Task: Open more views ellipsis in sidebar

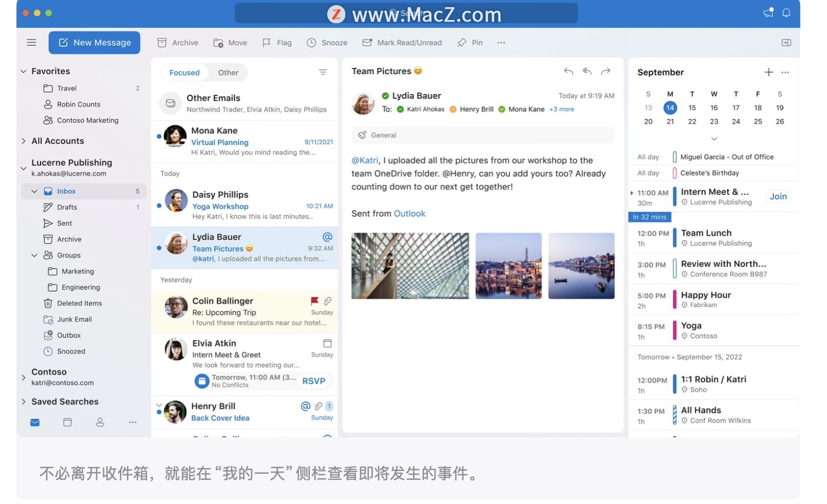Action: pyautogui.click(x=133, y=422)
